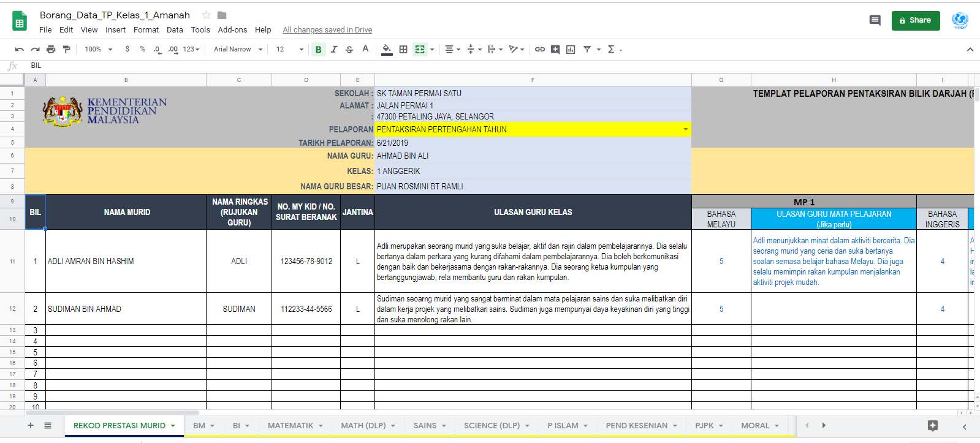Click the filter icon
The width and height of the screenshot is (980, 443).
[x=587, y=50]
